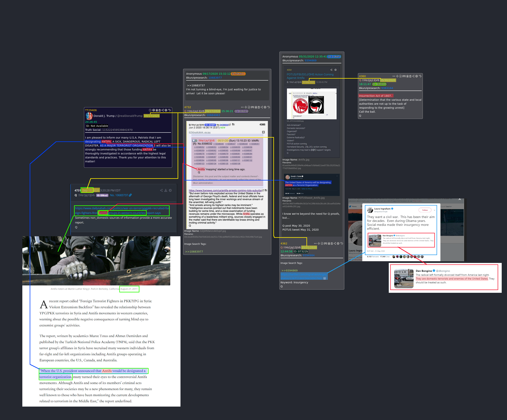Open 8kun/qresearch post 10684063
The height and width of the screenshot is (420, 507).
pos(213,115)
